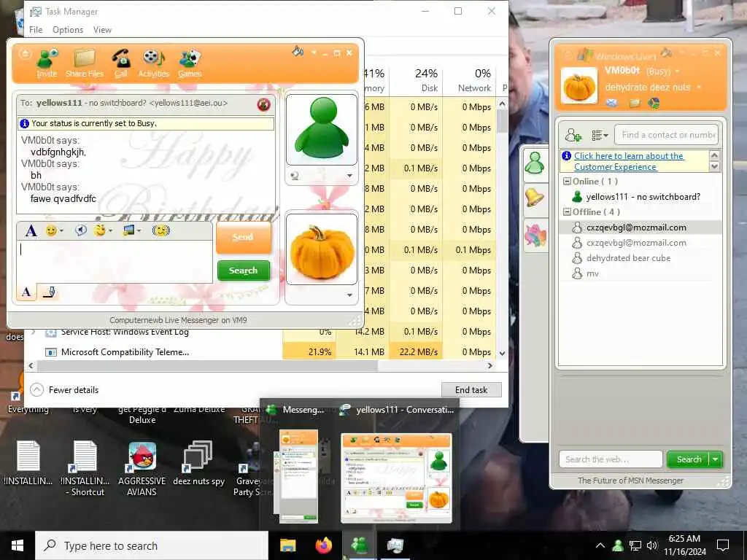Choose a conversation background picture icon
This screenshot has width=747, height=560.
(x=128, y=231)
